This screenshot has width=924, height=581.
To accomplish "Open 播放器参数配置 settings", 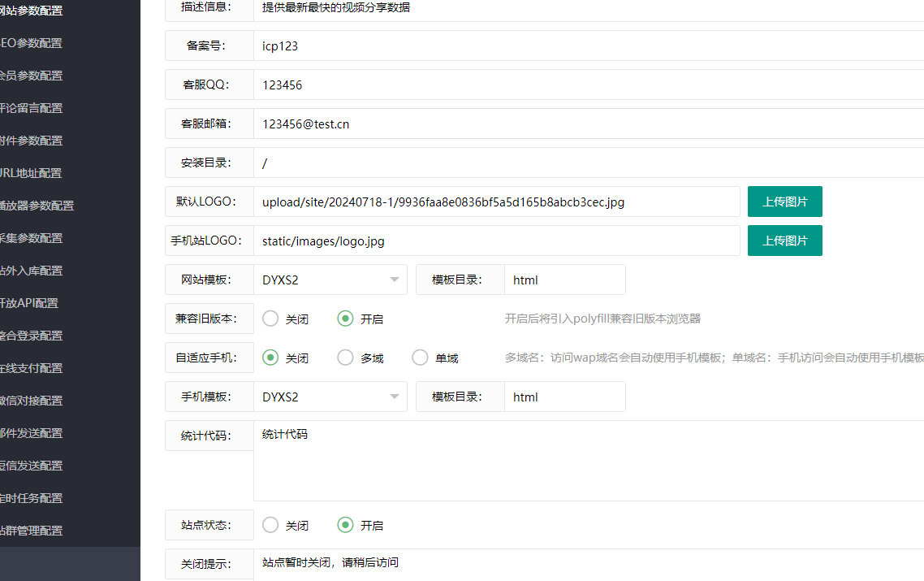I will [x=37, y=205].
